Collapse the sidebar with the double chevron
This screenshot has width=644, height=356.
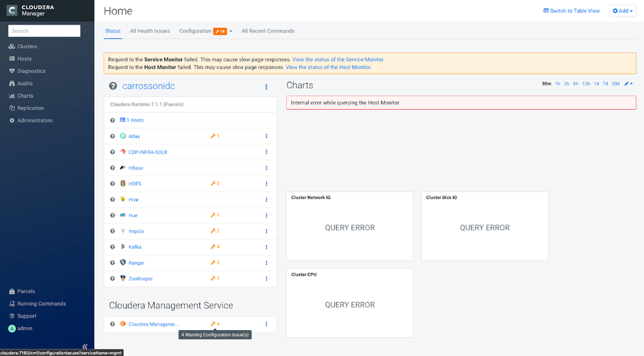point(84,346)
